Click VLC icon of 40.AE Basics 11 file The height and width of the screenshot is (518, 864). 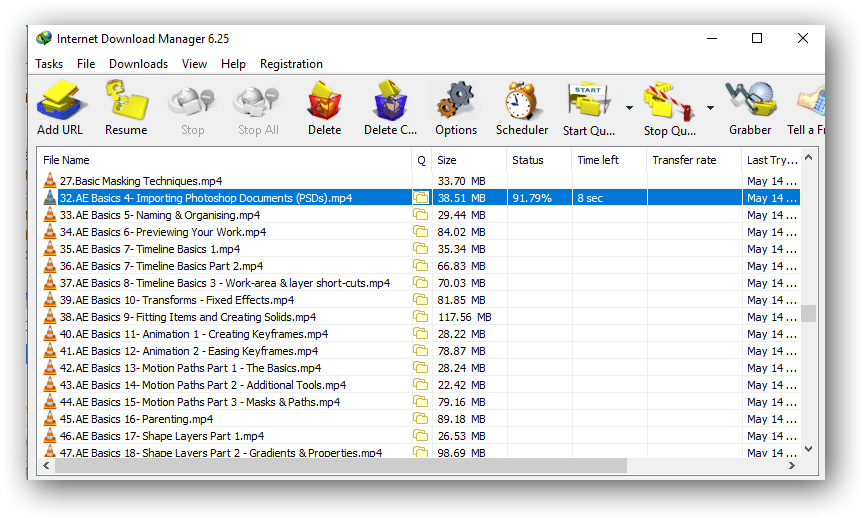(x=50, y=333)
